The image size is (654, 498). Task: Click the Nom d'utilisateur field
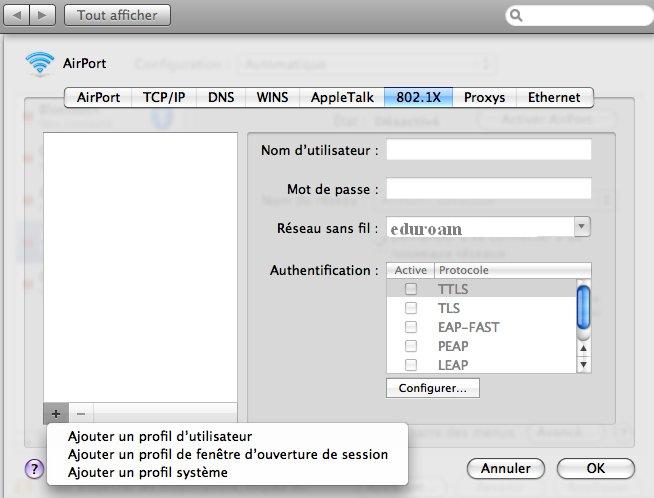[x=488, y=150]
